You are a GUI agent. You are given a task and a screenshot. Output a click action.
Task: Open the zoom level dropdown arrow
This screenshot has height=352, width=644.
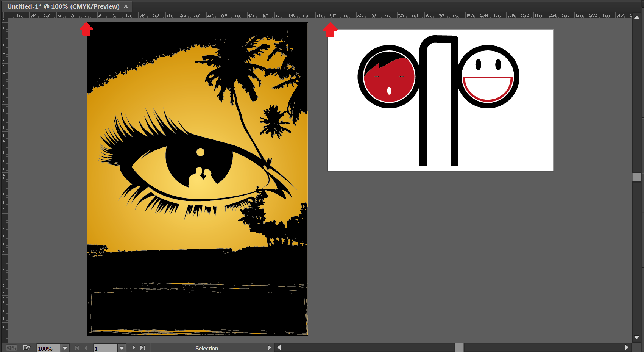(x=65, y=348)
